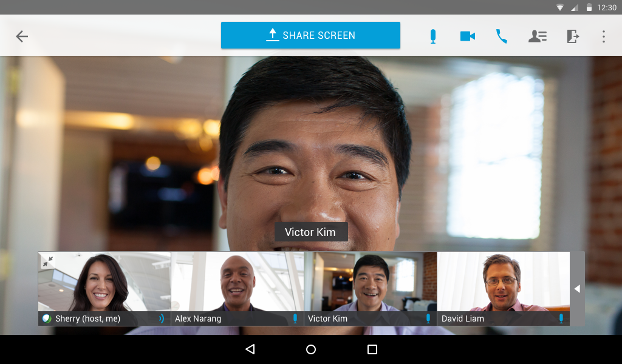Leave the meeting with the exit icon

(573, 36)
